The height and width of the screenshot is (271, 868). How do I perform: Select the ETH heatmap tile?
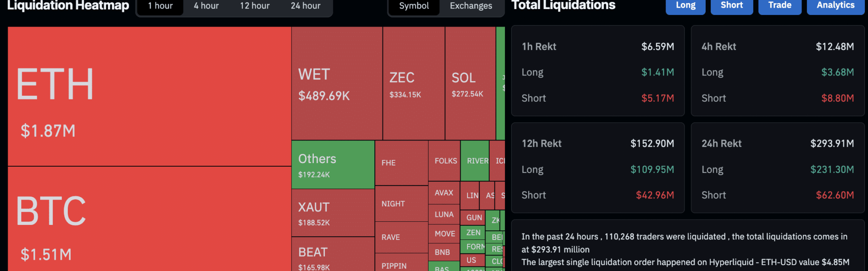pos(149,96)
